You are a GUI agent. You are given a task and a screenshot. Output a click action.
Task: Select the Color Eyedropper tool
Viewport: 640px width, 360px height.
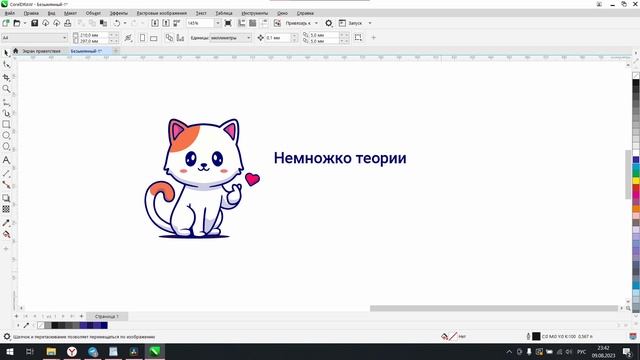click(6, 223)
